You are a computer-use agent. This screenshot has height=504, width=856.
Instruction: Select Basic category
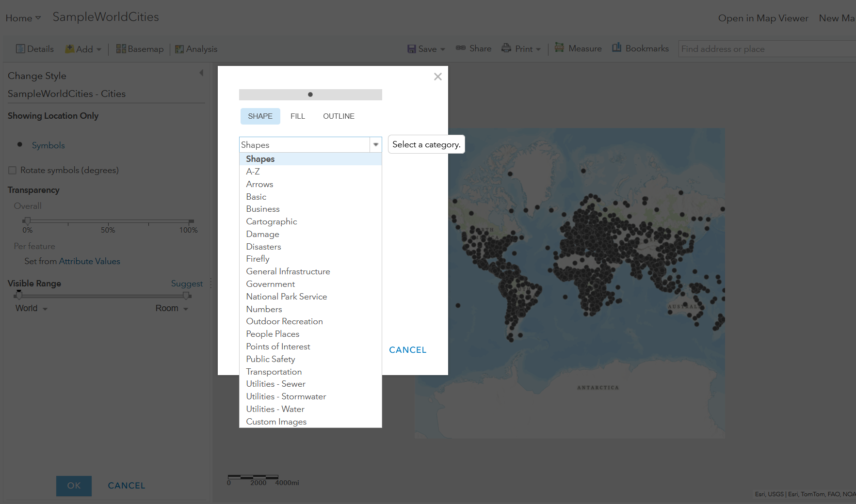tap(310, 197)
